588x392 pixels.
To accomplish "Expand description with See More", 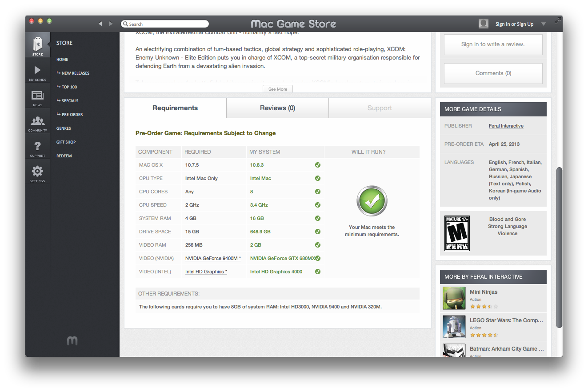I will click(278, 89).
